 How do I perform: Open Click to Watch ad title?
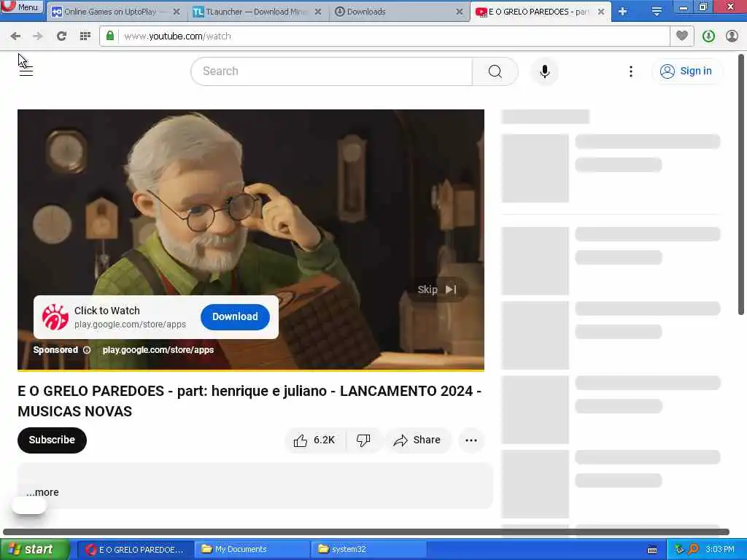107,311
